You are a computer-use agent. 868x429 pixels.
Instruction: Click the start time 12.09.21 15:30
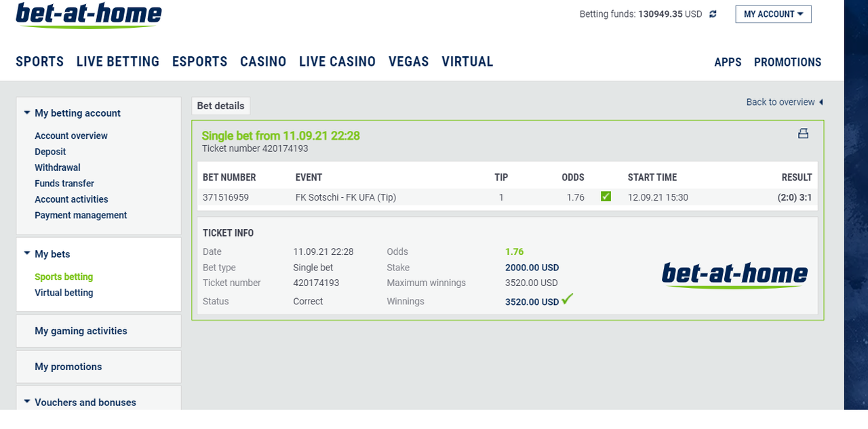click(658, 197)
